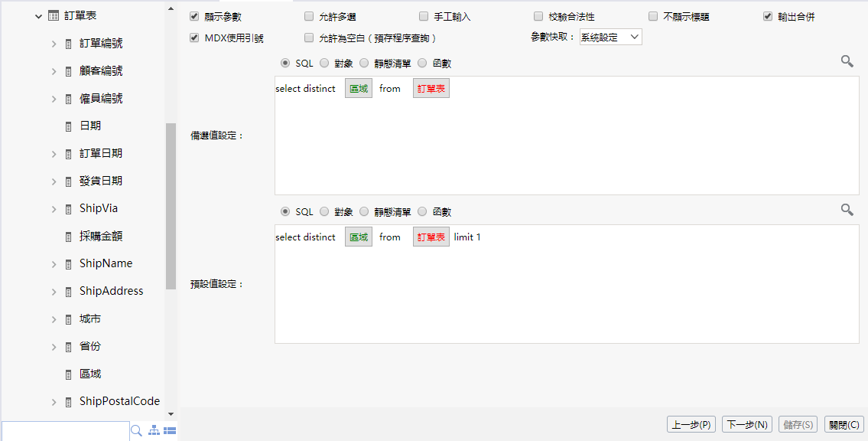This screenshot has height=441, width=868.
Task: Click the field search input box
Action: click(x=65, y=431)
